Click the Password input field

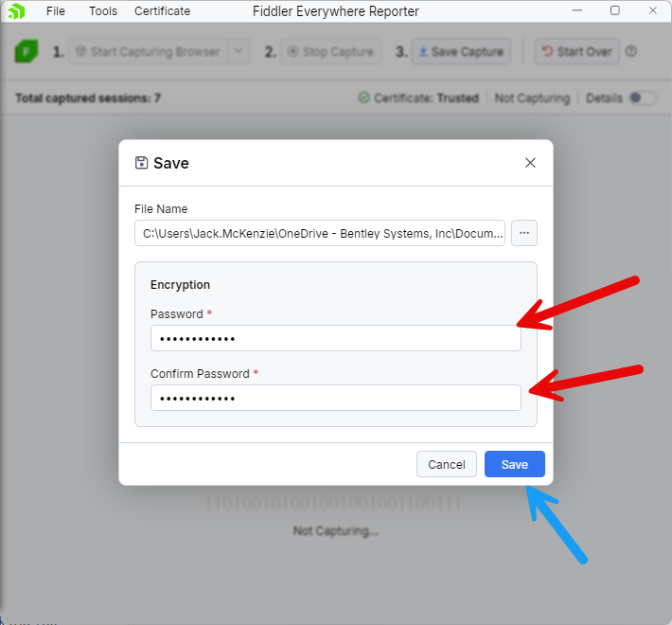(336, 338)
